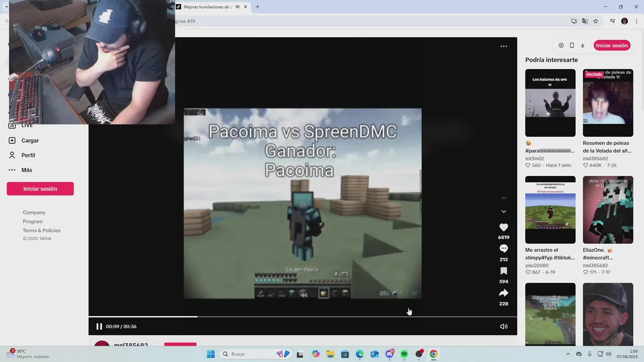
Task: Open Chrome media controls icon
Action: pos(612,21)
